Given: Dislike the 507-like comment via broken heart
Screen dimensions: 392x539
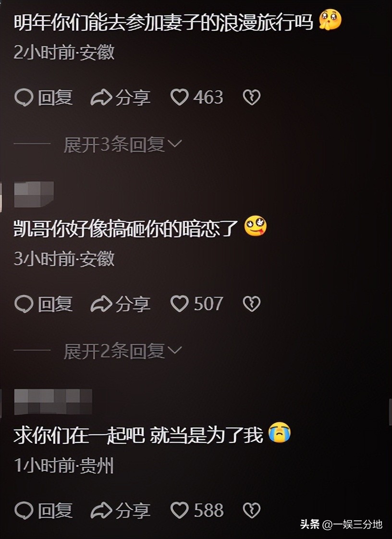Looking at the screenshot, I should click(252, 304).
